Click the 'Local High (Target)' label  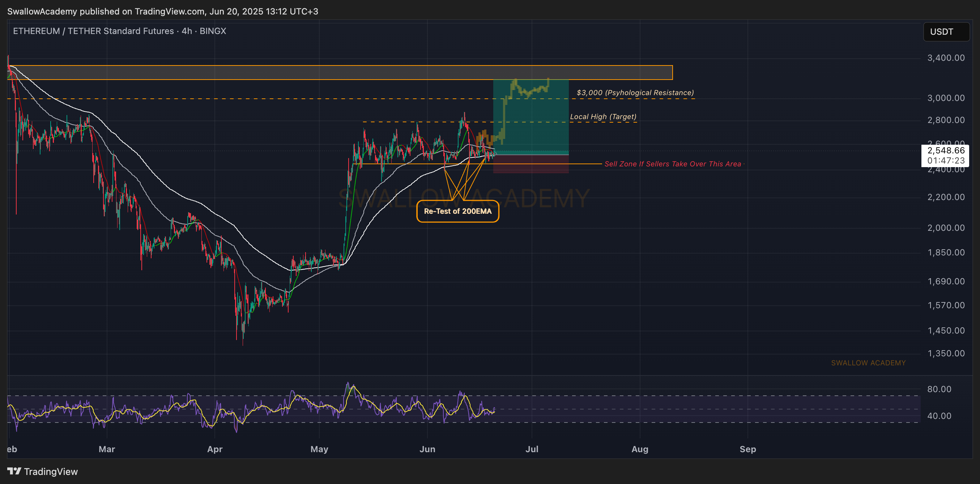coord(603,116)
